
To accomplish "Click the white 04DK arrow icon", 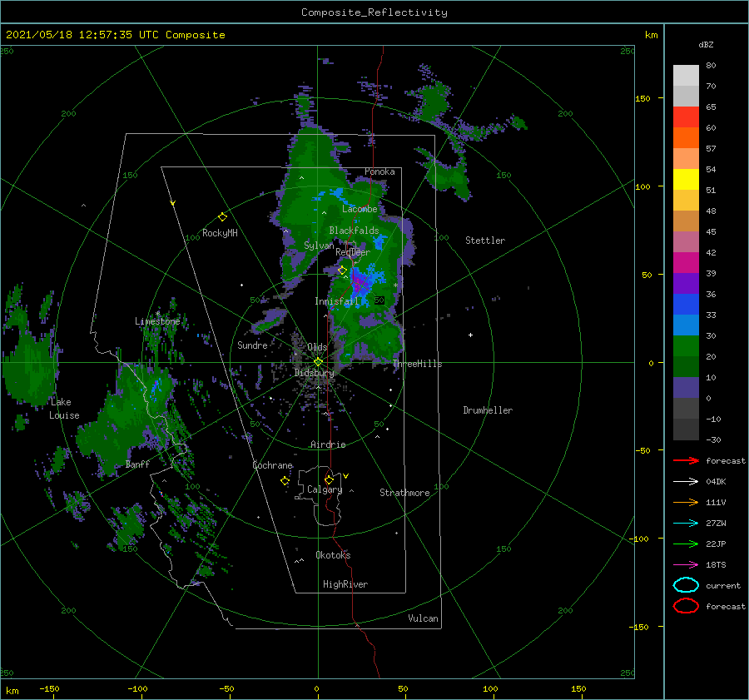I will pos(686,481).
